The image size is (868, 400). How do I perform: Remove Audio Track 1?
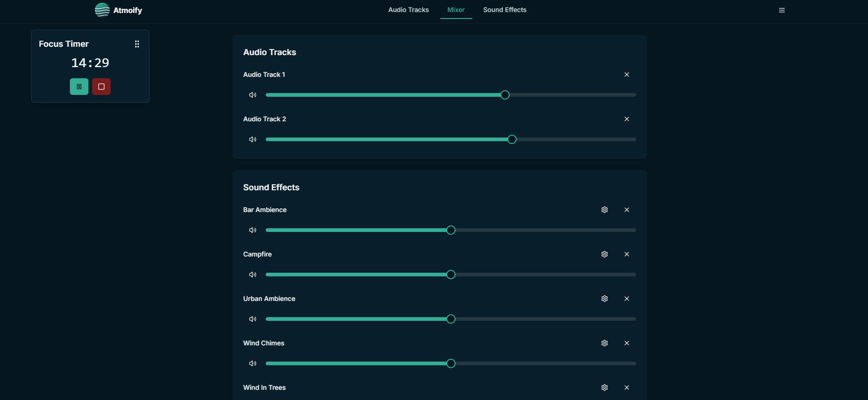click(627, 75)
